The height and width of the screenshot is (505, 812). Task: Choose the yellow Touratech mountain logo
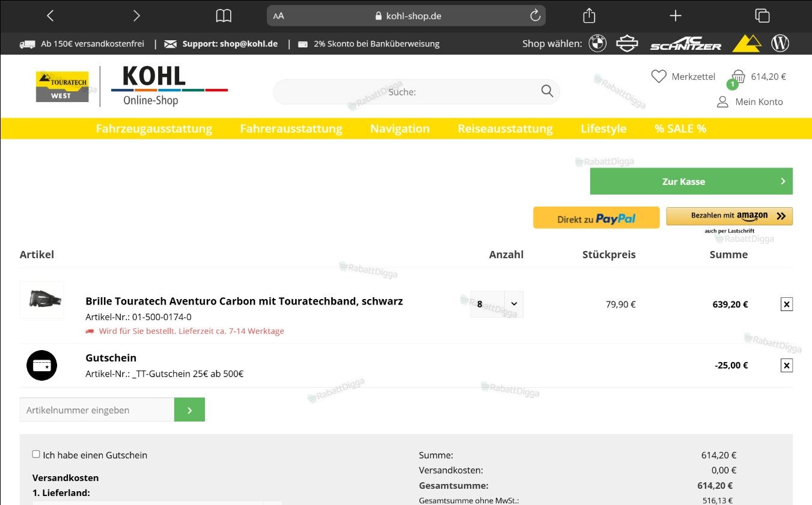tap(746, 43)
